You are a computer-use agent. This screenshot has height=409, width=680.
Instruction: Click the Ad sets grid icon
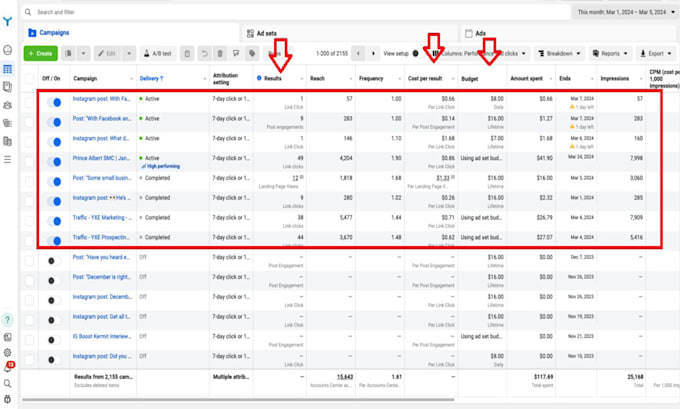(x=250, y=33)
